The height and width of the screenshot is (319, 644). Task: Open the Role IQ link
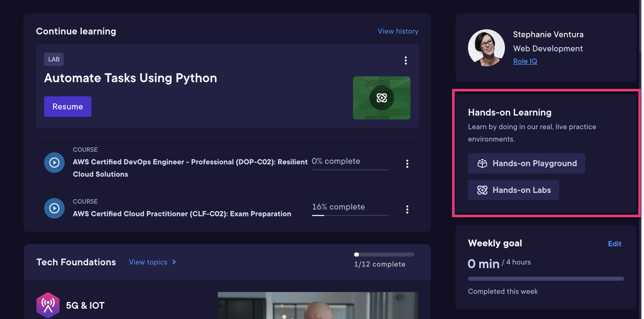coord(525,61)
